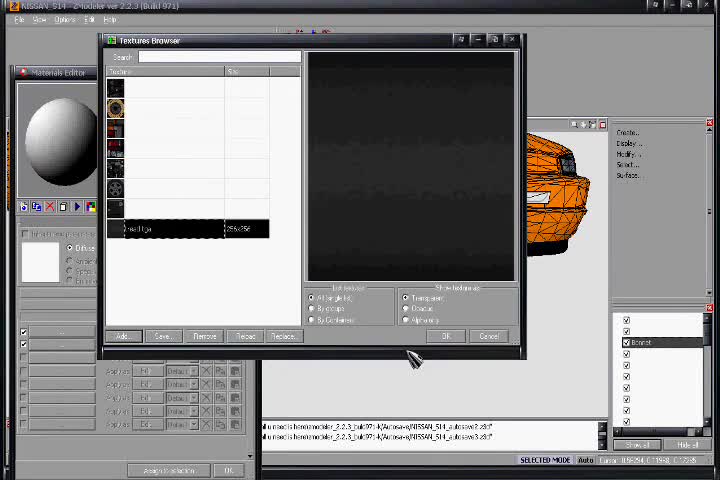Click Hide all button under objects list
The image size is (720, 480).
pos(687,445)
